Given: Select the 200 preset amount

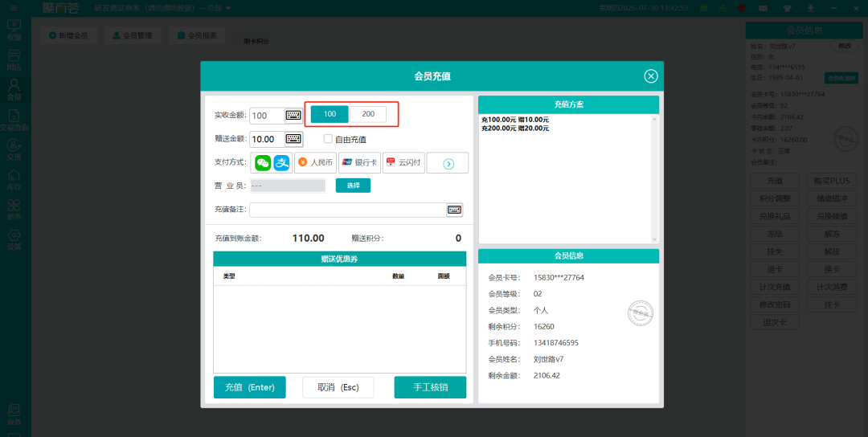Looking at the screenshot, I should point(368,114).
